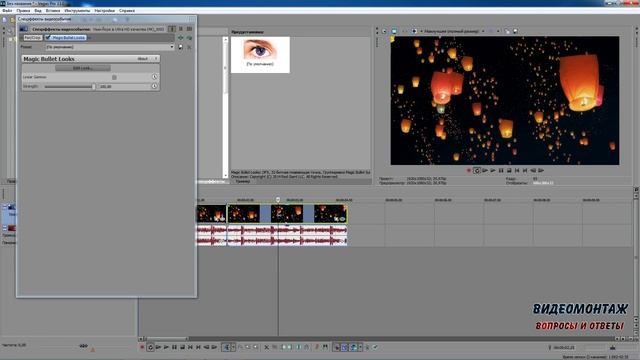Click Stop in preview transport
The image size is (640, 360).
[509, 171]
